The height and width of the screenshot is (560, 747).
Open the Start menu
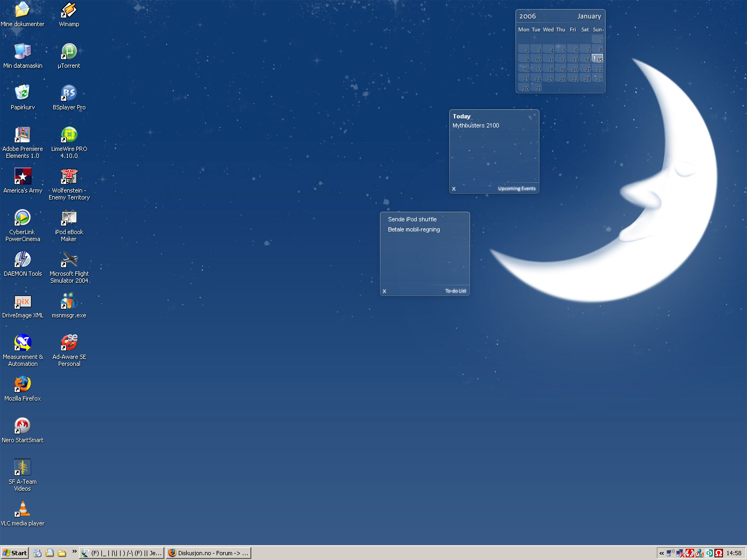14,553
